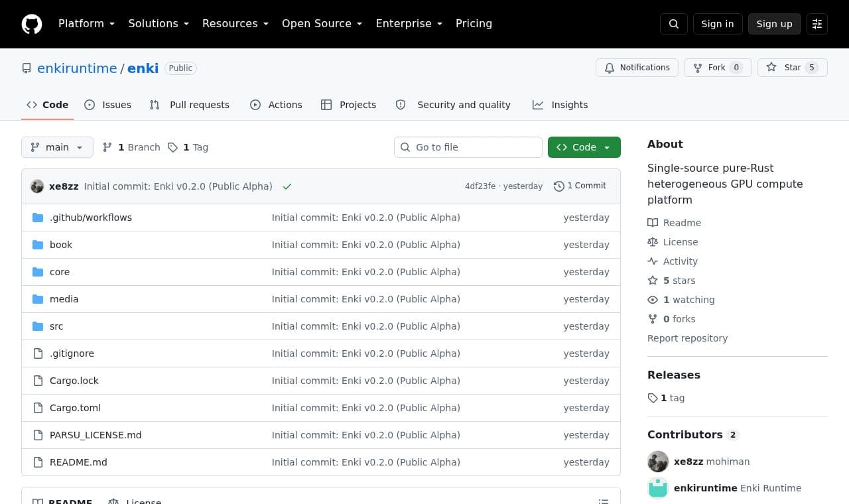Click the core folder icon
Screen dimensions: 849x504
(x=38, y=272)
